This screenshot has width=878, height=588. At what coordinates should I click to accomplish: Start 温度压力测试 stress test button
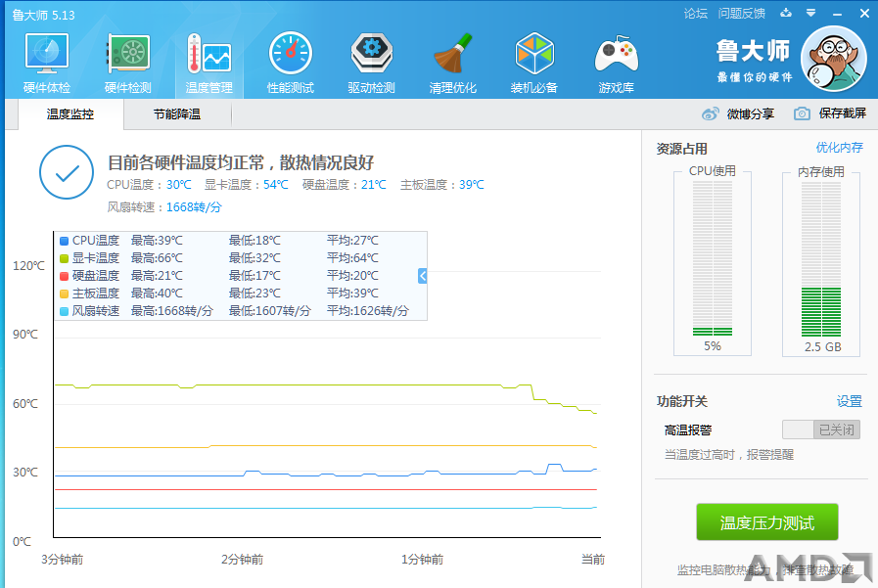[767, 522]
